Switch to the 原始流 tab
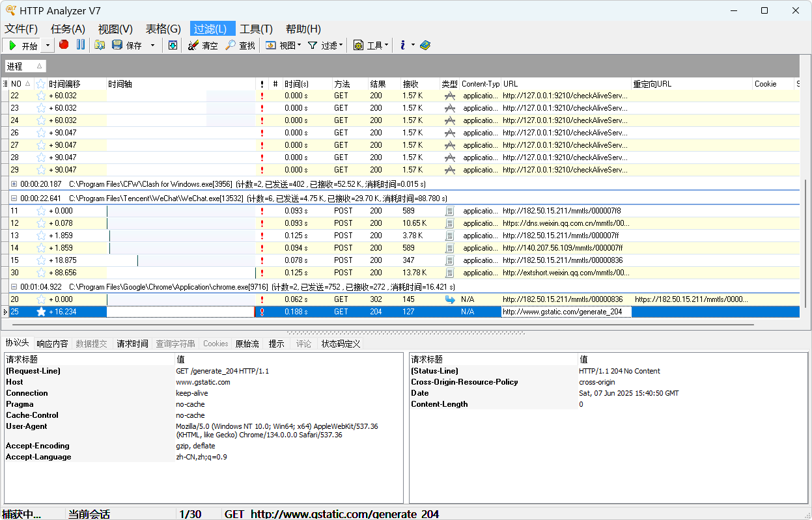 (x=247, y=344)
